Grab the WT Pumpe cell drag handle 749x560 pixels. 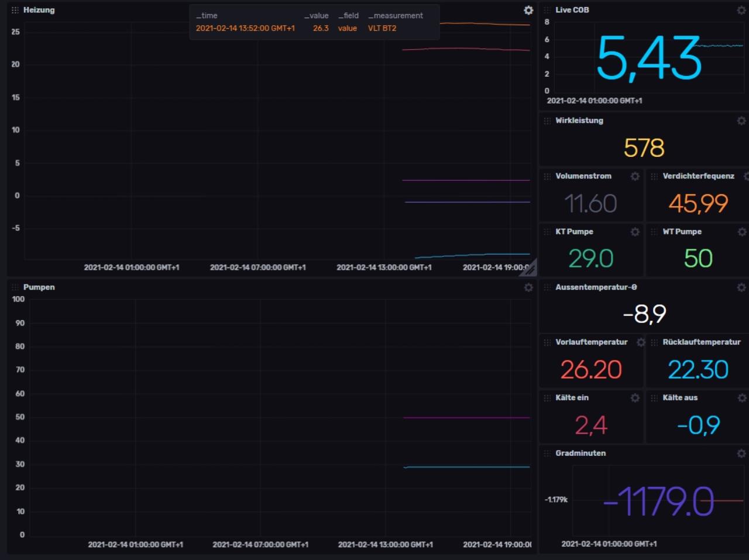[654, 232]
